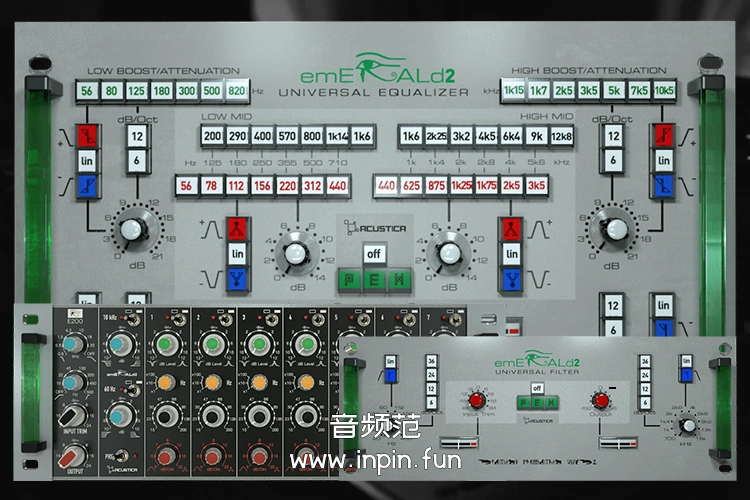
Task: Select the red low mid bell boost icon
Action: click(238, 229)
